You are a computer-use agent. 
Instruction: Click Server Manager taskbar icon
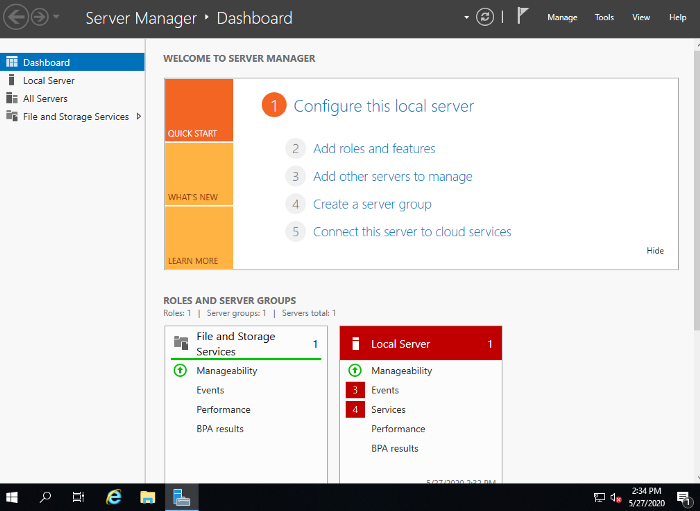pyautogui.click(x=182, y=497)
